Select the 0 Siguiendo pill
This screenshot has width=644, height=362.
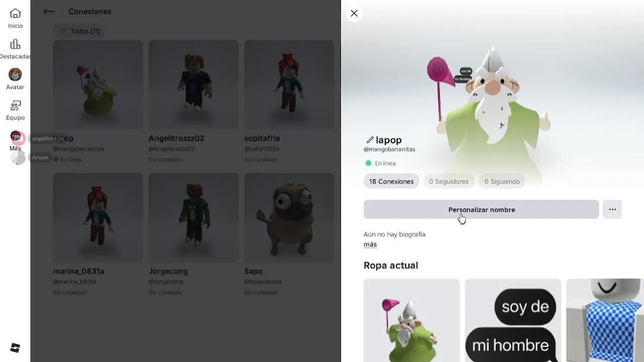click(x=502, y=182)
